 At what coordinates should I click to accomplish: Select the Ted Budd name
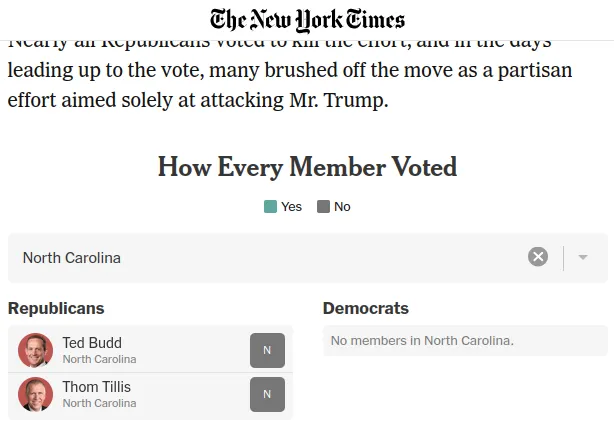point(92,343)
